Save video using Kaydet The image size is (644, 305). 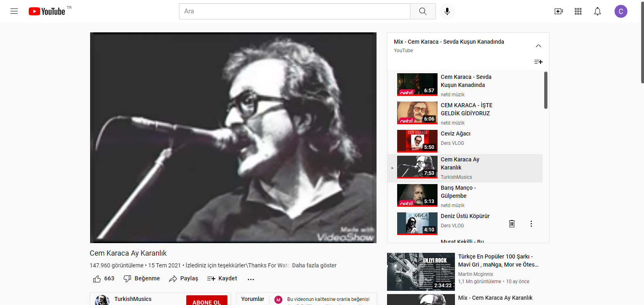(222, 279)
